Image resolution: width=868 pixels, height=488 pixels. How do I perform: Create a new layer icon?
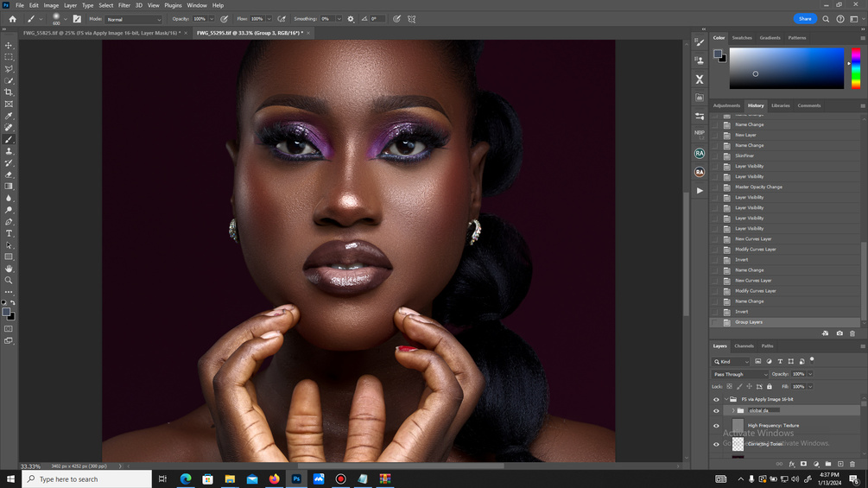click(840, 464)
